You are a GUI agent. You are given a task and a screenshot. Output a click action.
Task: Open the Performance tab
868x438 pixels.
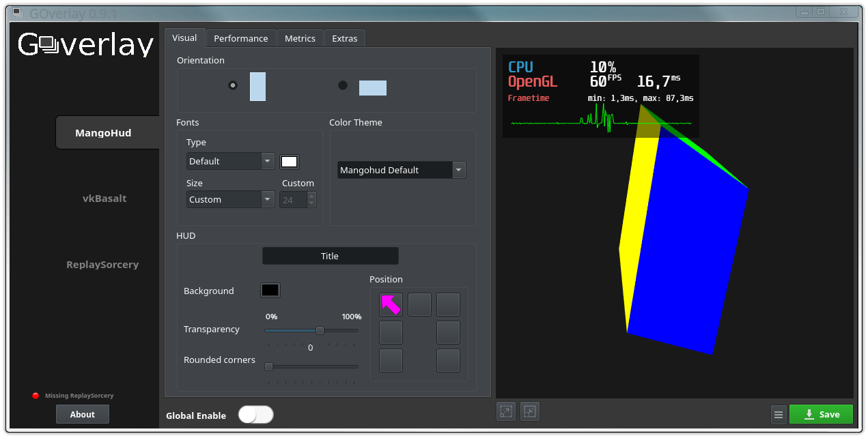point(241,38)
